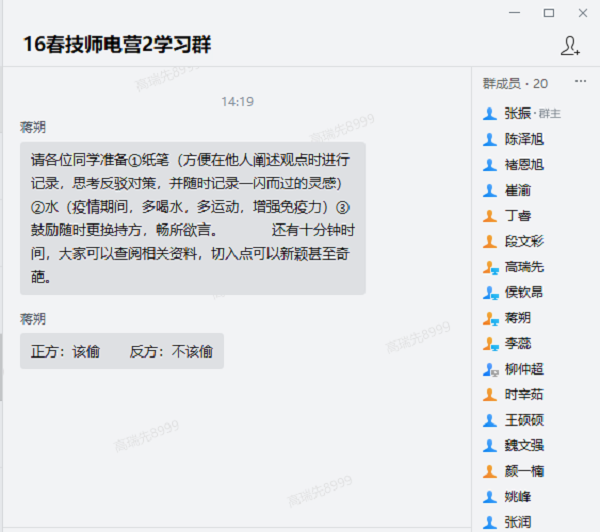Click sender name 蒋朔 above the long message

click(x=33, y=127)
